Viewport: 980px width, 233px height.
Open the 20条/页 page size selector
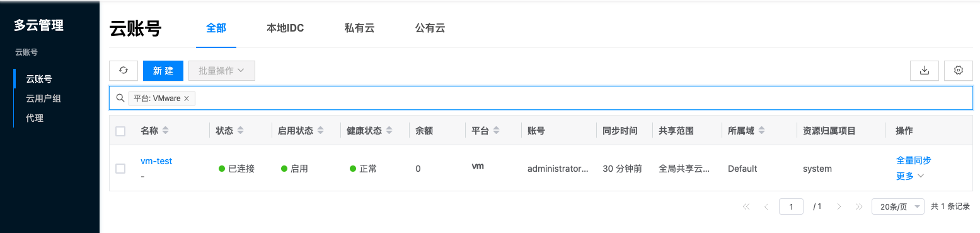[x=898, y=206]
